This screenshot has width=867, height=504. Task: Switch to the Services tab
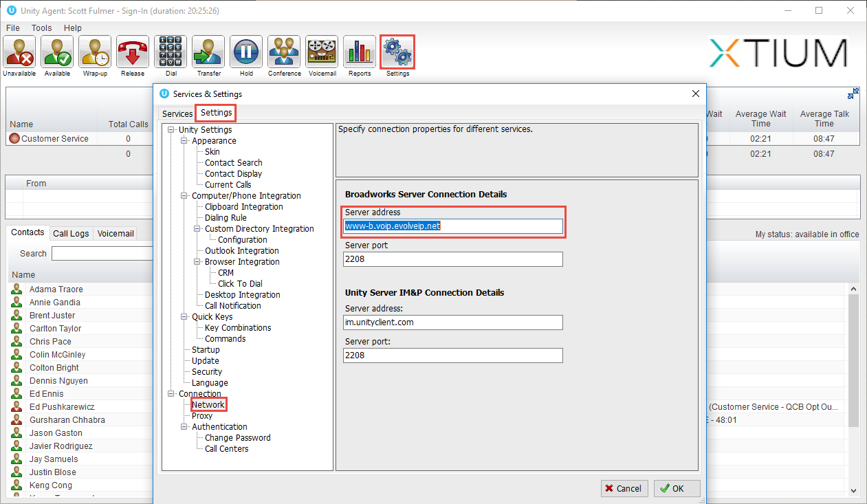(x=177, y=113)
